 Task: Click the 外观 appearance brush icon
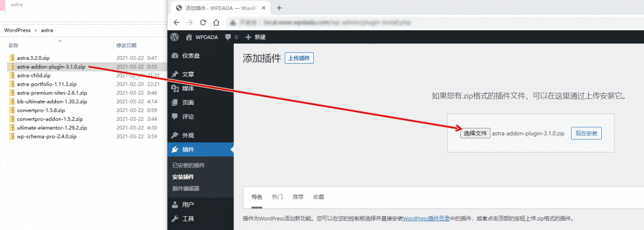pyautogui.click(x=175, y=135)
